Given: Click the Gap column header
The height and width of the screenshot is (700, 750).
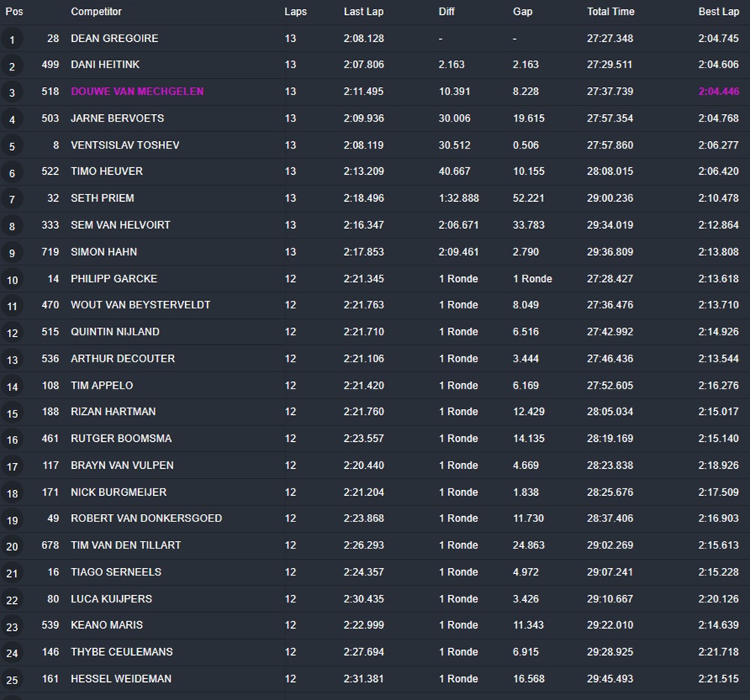Looking at the screenshot, I should [x=522, y=12].
